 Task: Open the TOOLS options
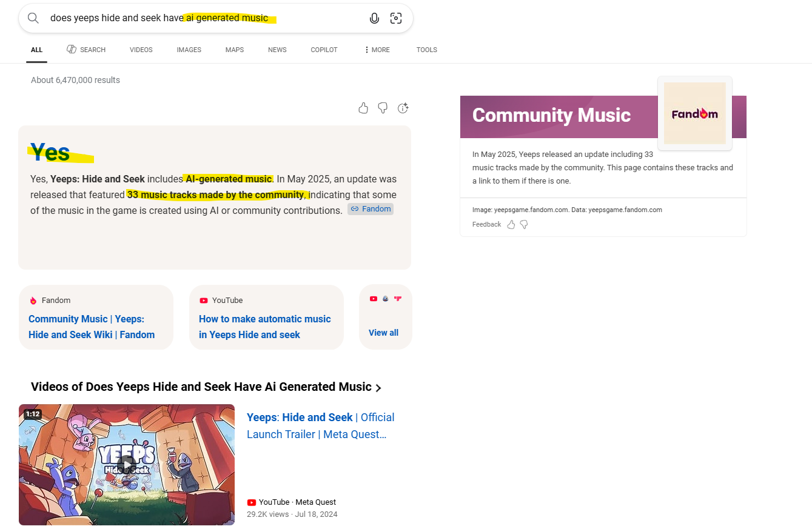pyautogui.click(x=427, y=50)
